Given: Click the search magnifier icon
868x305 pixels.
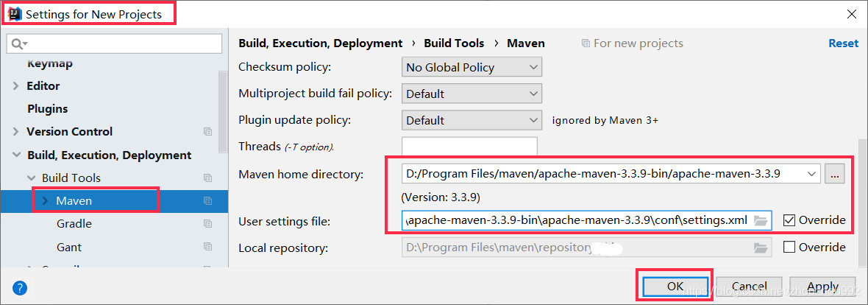Looking at the screenshot, I should pos(19,43).
